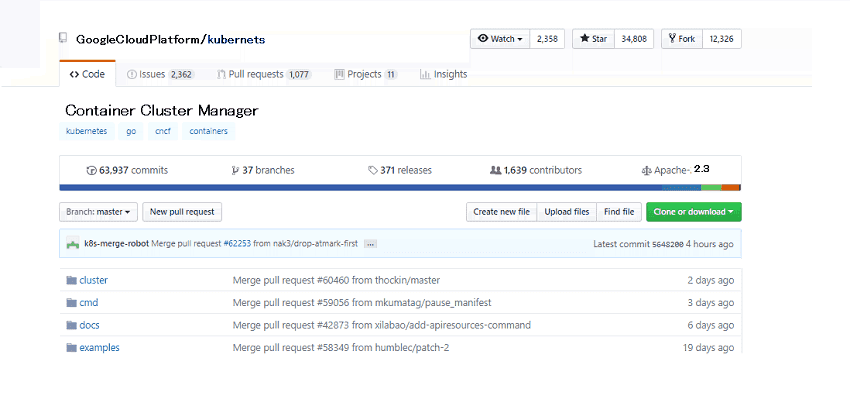Expand the commit message ellipsis button
850x413 pixels.
coord(370,244)
